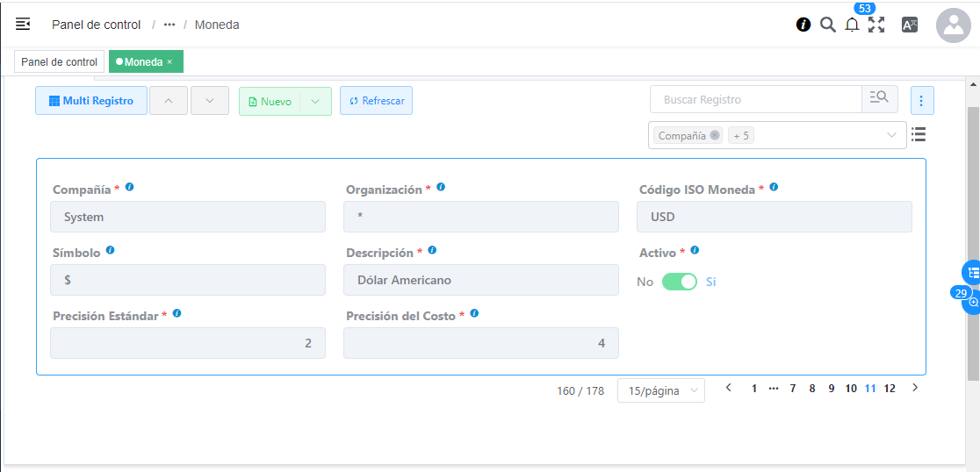
Task: Switch to Panel de control tab
Action: (60, 61)
